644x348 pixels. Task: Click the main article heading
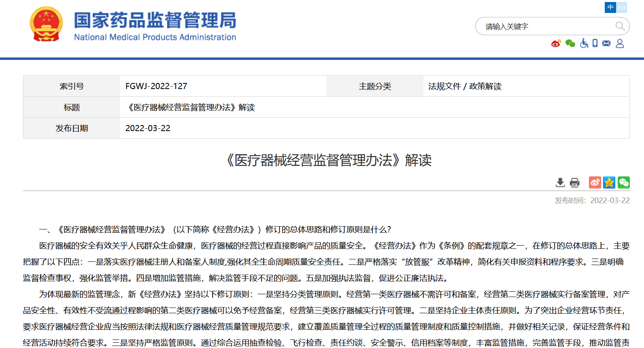pos(326,160)
